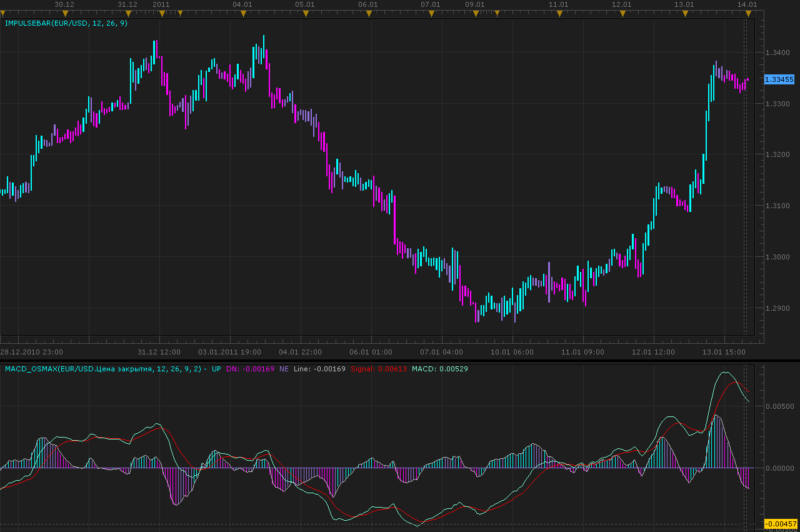
Task: Click the 03.01.2011 19:00 time label
Action: point(229,352)
